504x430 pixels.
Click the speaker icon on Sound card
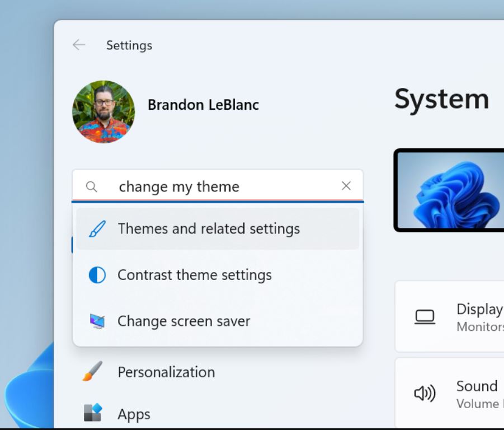(x=425, y=394)
